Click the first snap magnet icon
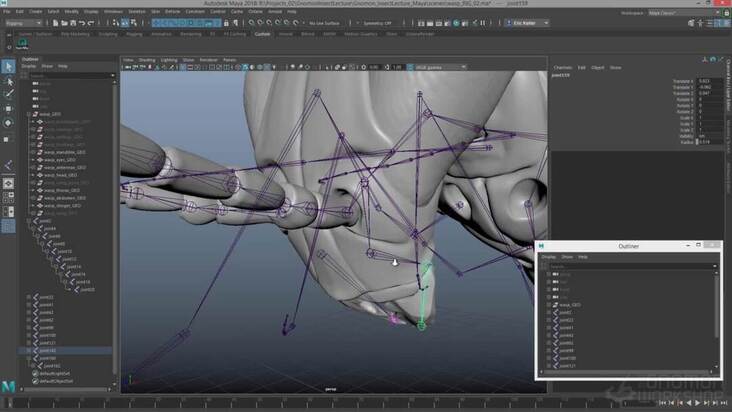This screenshot has height=412, width=732. pos(252,23)
